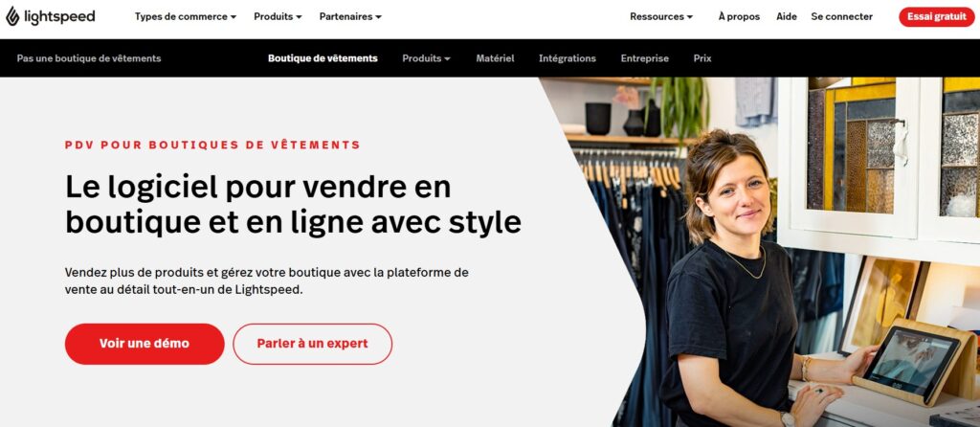The image size is (980, 427).
Task: Click Parler à un expert button
Action: click(313, 344)
